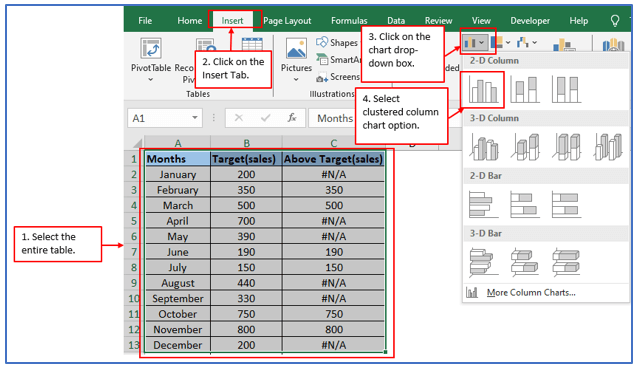Select the 3-D clustered column chart
This screenshot has width=638, height=369.
484,147
